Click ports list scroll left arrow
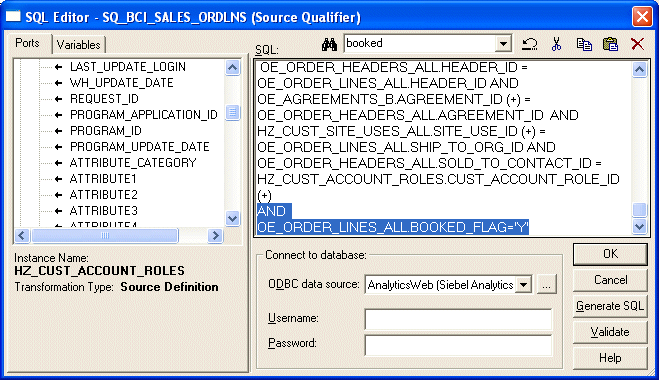Viewport: 659px width, 380px height. (x=22, y=235)
